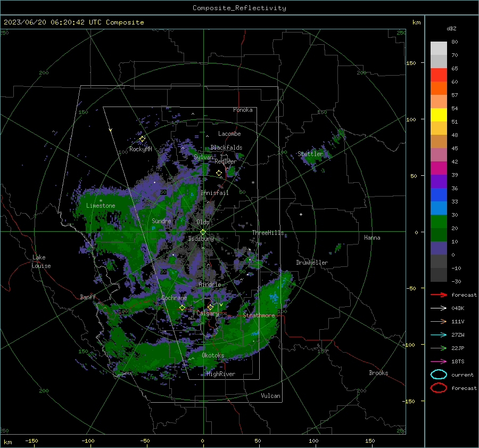Click the yellow diamond marker above Calgary
This screenshot has height=448, width=479.
coord(210,307)
